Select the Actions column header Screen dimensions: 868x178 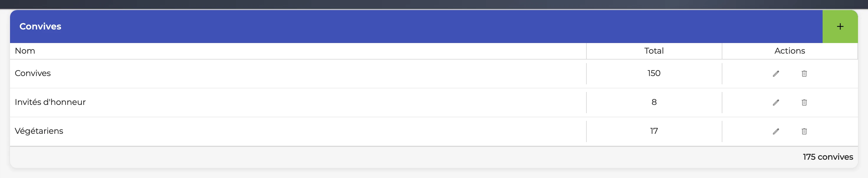click(x=790, y=51)
